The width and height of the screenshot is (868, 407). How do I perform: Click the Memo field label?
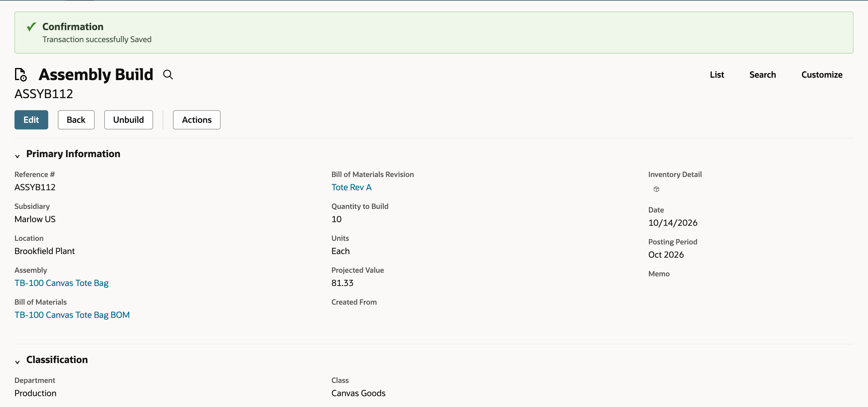pyautogui.click(x=659, y=274)
